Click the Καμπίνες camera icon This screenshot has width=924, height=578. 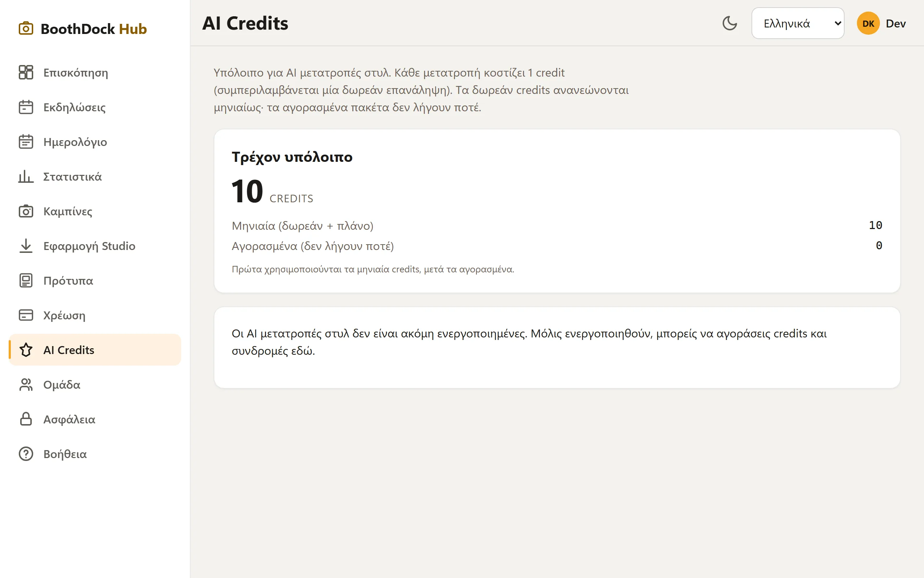(26, 211)
